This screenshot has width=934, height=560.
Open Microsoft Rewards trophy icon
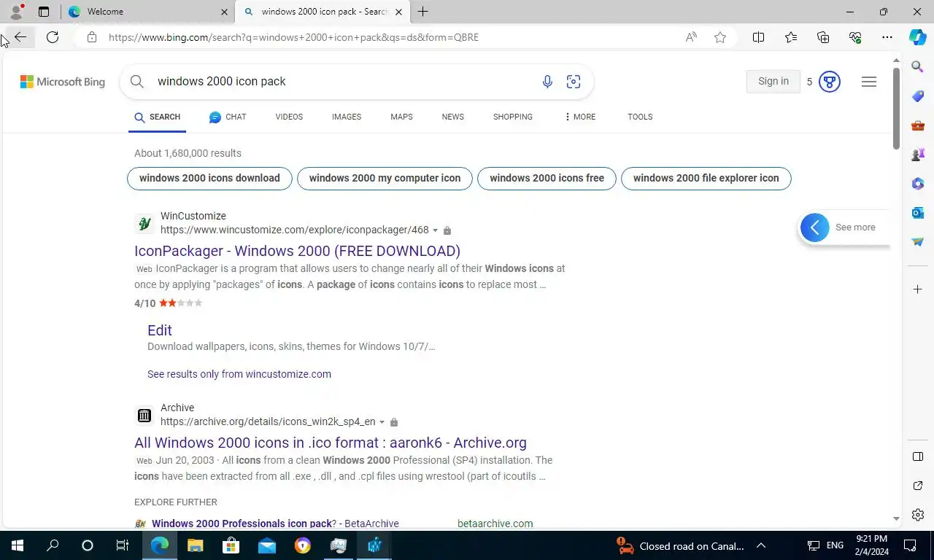[x=830, y=82]
